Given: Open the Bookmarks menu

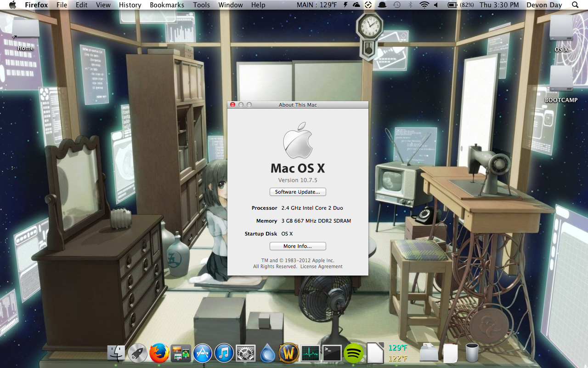Looking at the screenshot, I should (167, 5).
